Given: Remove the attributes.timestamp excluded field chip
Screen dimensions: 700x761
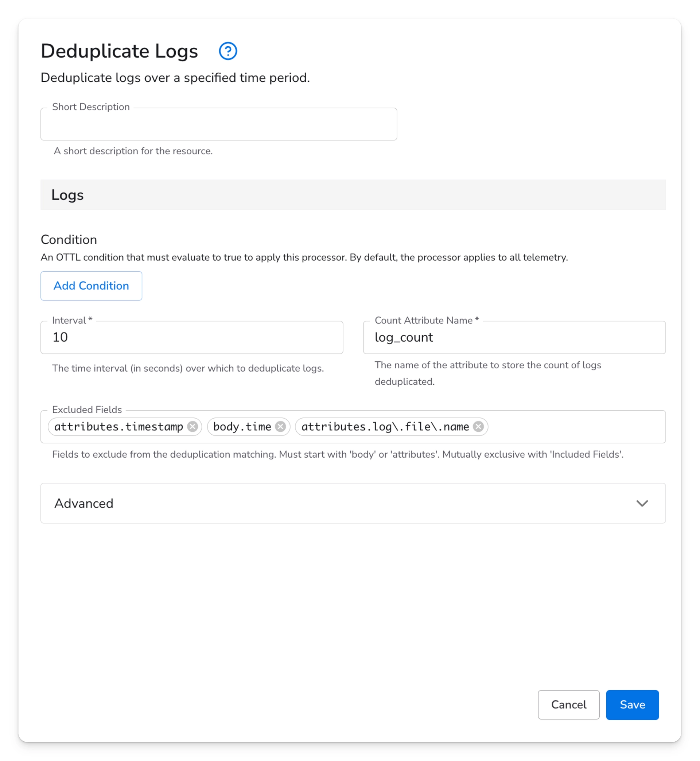Looking at the screenshot, I should coord(194,427).
